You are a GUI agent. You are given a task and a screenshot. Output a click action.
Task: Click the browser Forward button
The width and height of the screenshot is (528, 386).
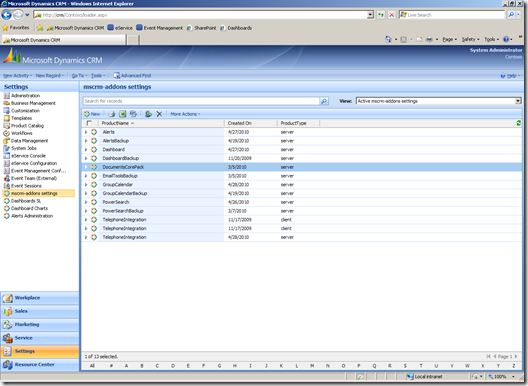(x=18, y=15)
